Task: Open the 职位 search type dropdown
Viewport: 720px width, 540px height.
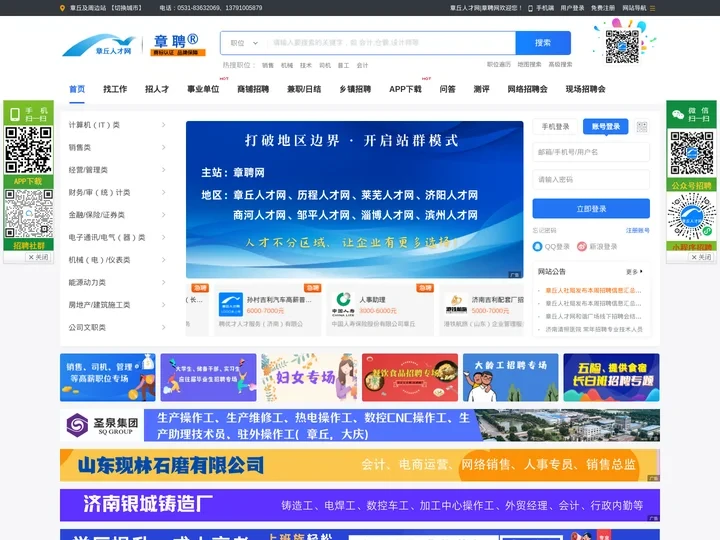Action: [x=244, y=43]
